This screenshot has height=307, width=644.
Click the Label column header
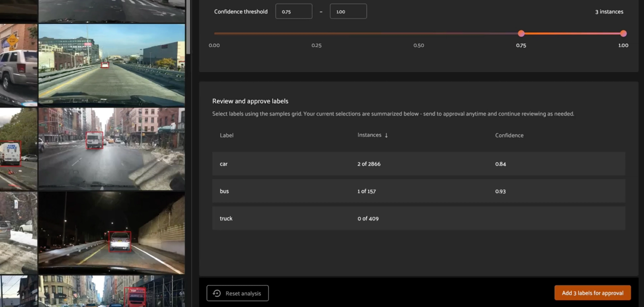point(227,135)
